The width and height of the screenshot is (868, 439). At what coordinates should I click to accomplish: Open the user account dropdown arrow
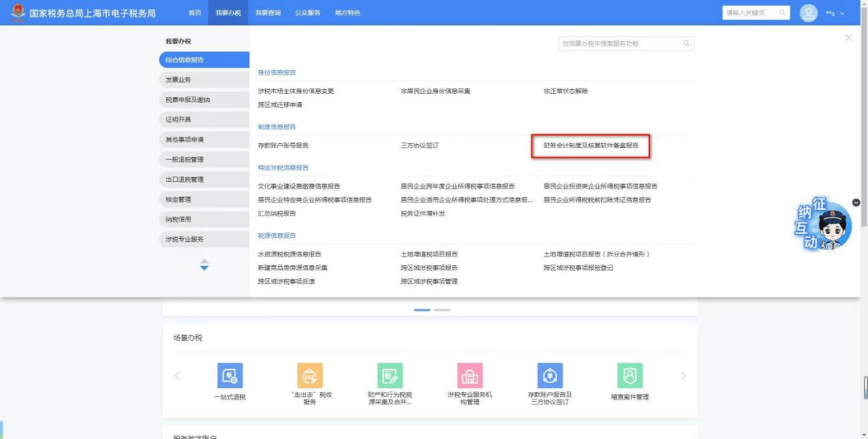point(842,14)
